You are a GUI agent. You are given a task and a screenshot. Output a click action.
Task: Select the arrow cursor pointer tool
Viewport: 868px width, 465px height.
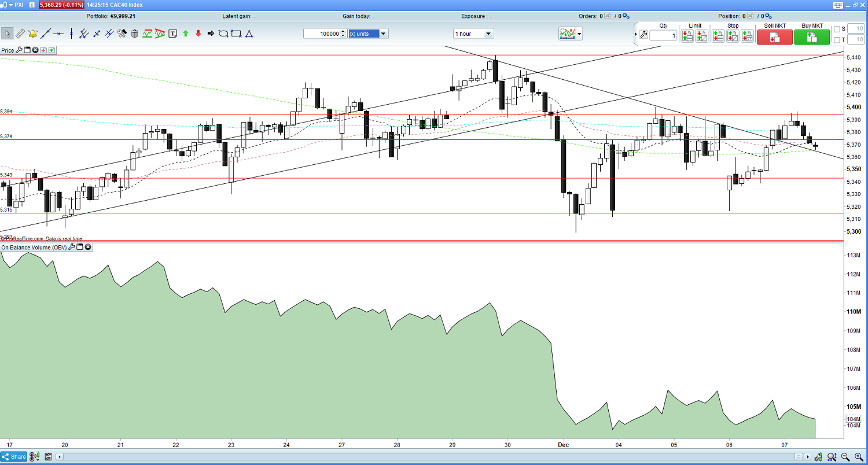coord(7,34)
